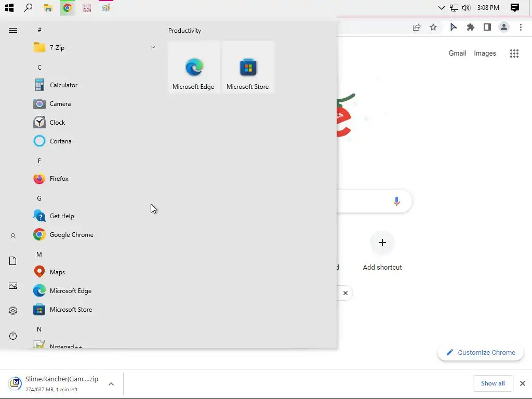Screen dimensions: 532x399
Task: Click the 3:08 PM clock
Action: tap(488, 7)
